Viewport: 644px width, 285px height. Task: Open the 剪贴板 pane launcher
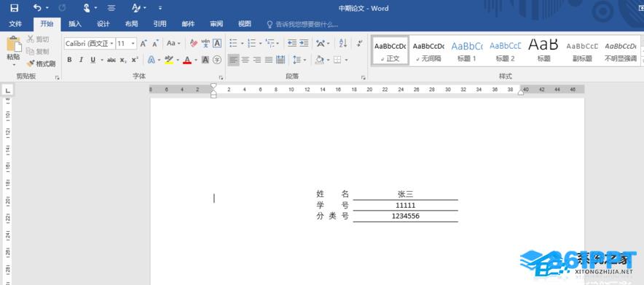pos(58,77)
